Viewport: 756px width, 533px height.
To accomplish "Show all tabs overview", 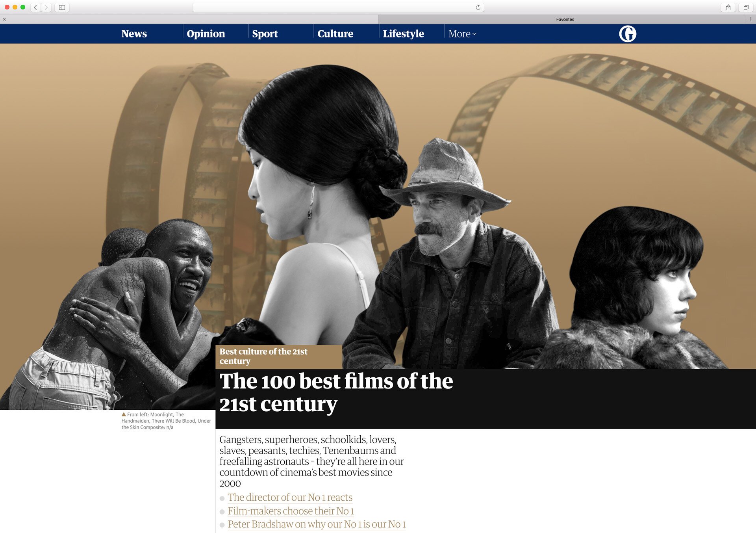I will click(x=746, y=7).
